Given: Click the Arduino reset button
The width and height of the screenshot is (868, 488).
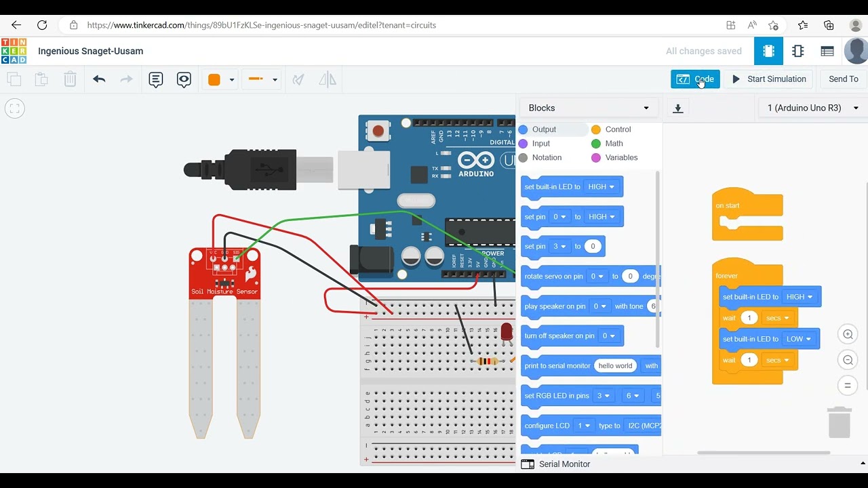Looking at the screenshot, I should 378,131.
